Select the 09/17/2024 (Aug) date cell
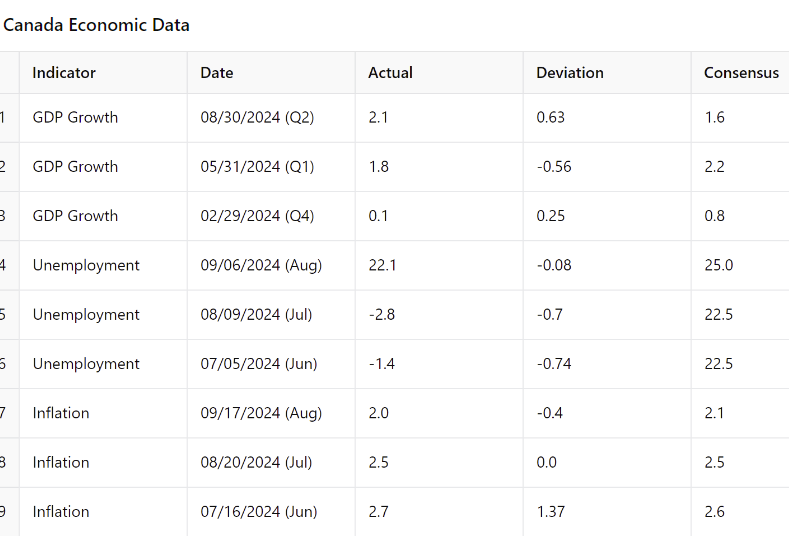789x536 pixels. point(261,412)
